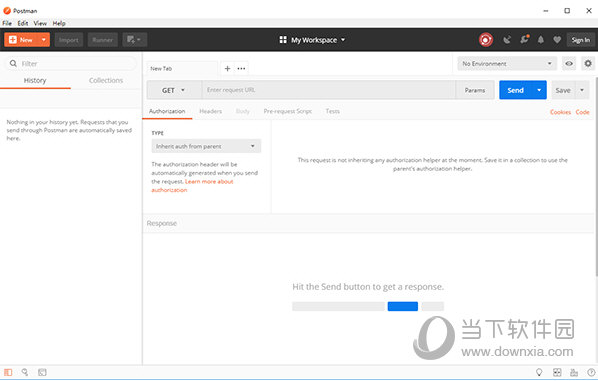Click the environment quick look eye icon
The image size is (598, 381).
click(569, 64)
